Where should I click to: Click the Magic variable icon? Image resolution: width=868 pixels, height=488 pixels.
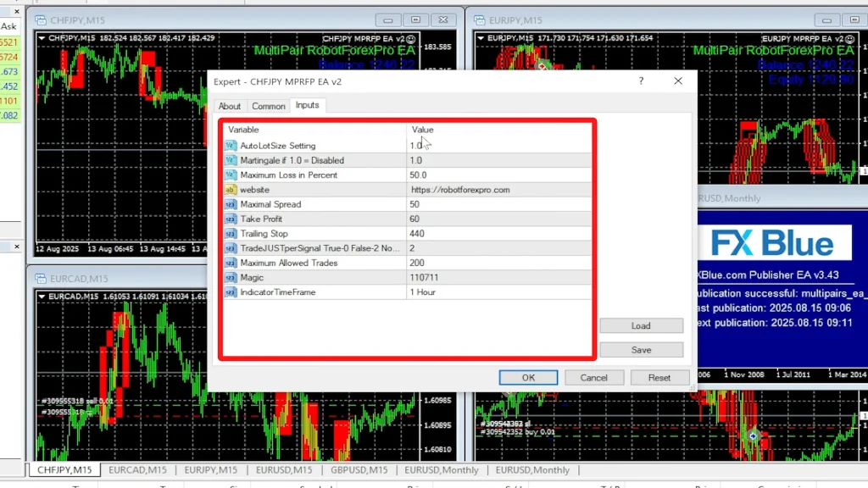[x=231, y=278]
